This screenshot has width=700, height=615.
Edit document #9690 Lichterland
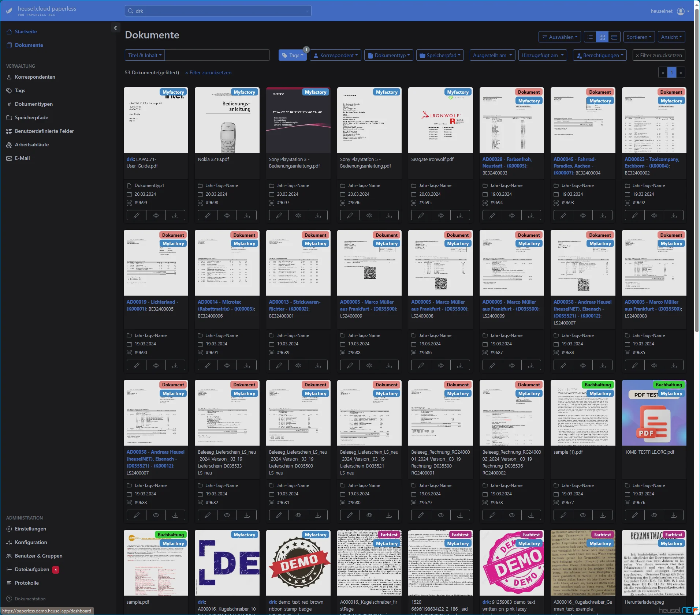tap(137, 365)
